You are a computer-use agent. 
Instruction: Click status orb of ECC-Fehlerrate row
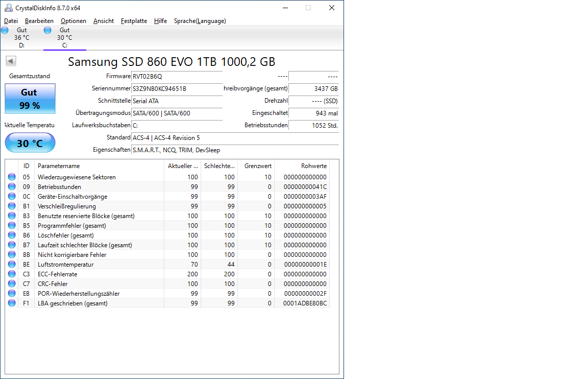(x=12, y=274)
